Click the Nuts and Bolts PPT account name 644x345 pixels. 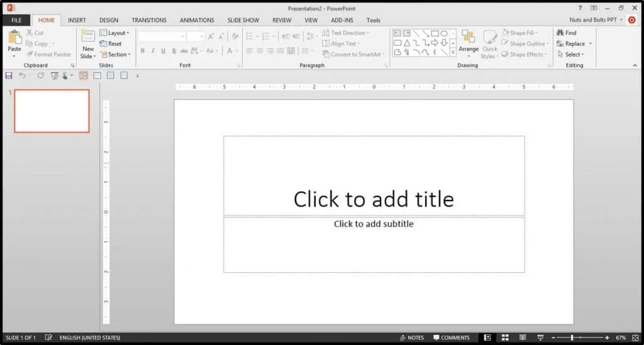593,19
